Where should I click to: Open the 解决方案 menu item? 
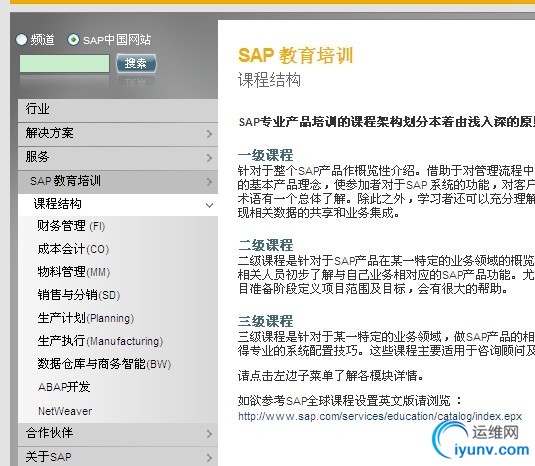click(x=118, y=134)
